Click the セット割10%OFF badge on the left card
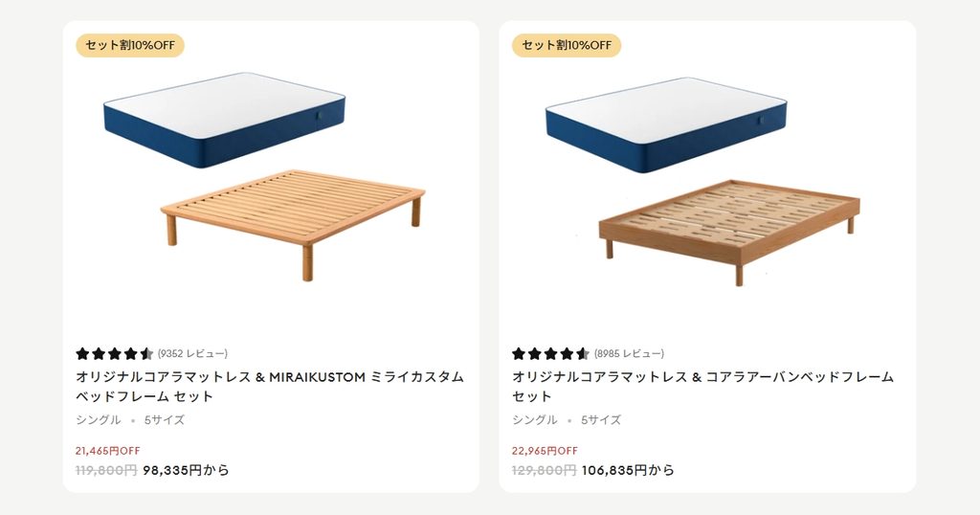The width and height of the screenshot is (980, 515). (x=130, y=45)
